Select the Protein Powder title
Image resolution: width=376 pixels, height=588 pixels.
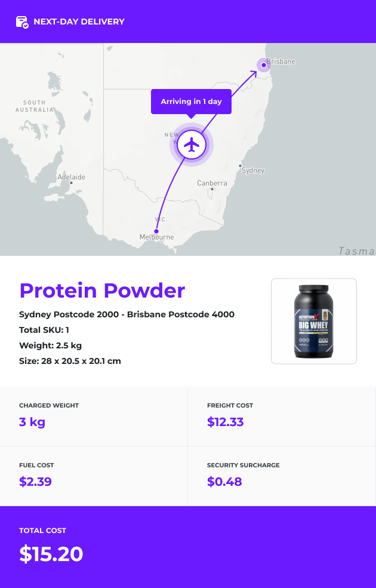coord(102,290)
